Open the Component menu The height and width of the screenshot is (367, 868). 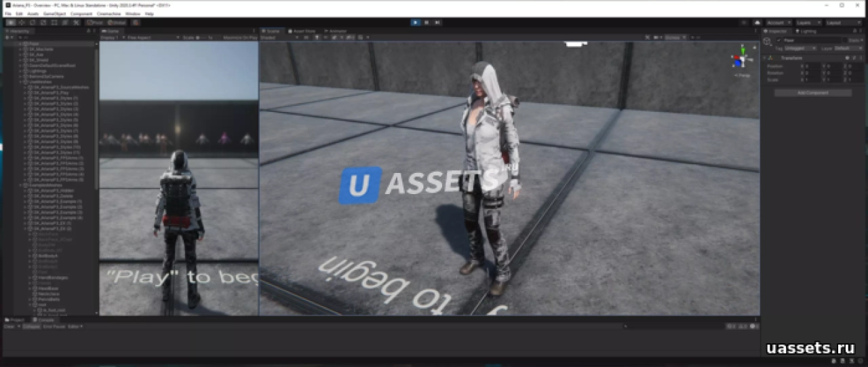(81, 14)
